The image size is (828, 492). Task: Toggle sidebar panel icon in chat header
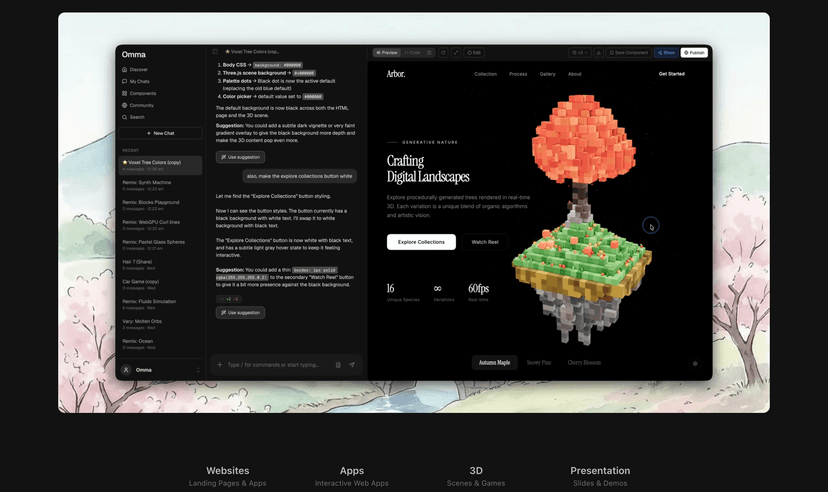pyautogui.click(x=215, y=52)
